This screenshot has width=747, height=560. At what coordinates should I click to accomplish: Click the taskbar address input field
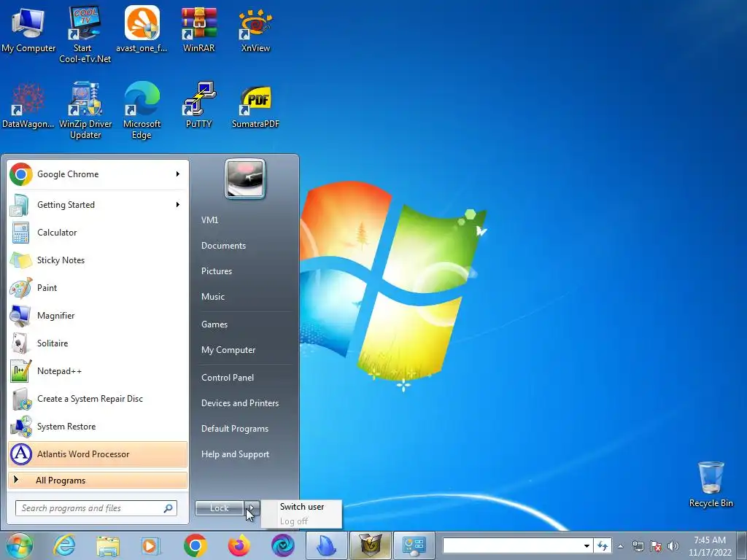pos(512,545)
